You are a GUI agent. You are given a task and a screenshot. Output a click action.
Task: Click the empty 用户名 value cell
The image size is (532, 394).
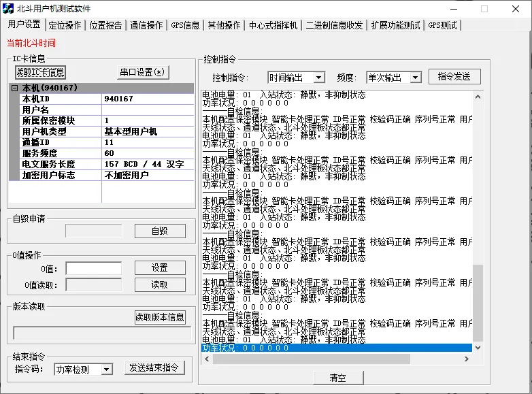tap(148, 110)
